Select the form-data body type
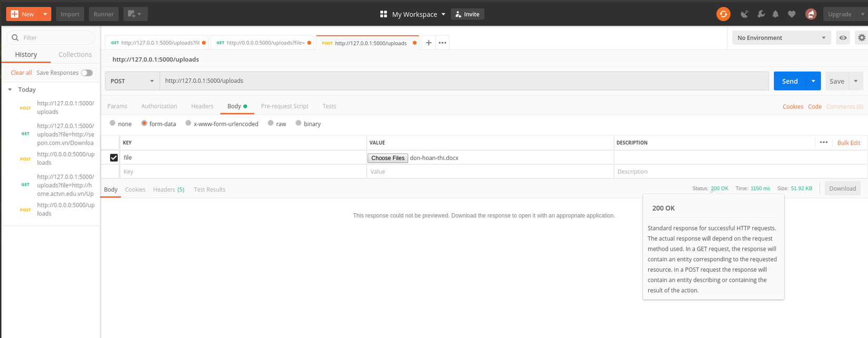 click(x=144, y=123)
